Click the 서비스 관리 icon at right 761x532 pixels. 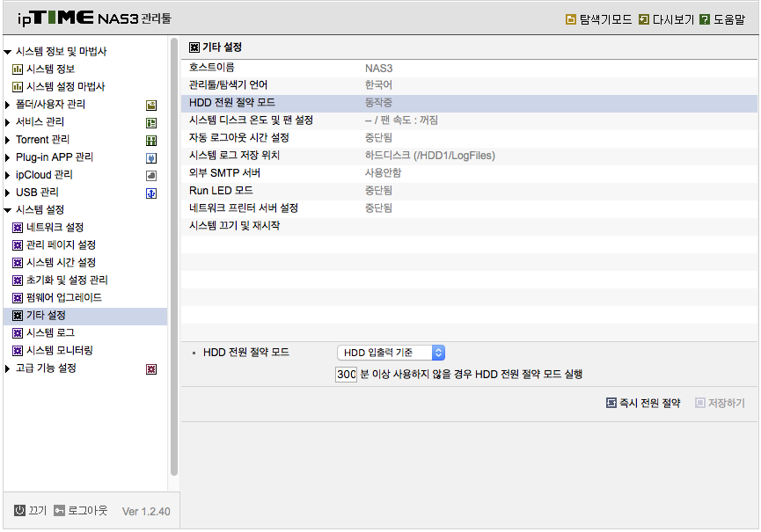click(151, 123)
